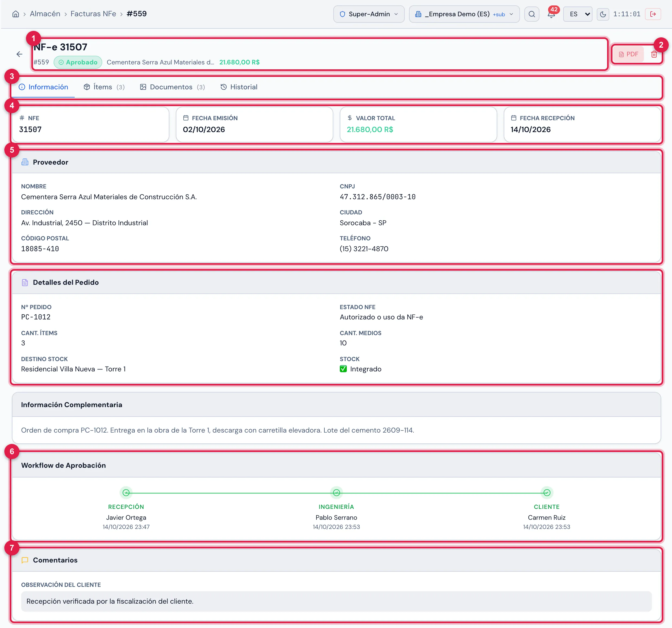Download the invoice PDF
This screenshot has height=628, width=672.
pos(628,54)
